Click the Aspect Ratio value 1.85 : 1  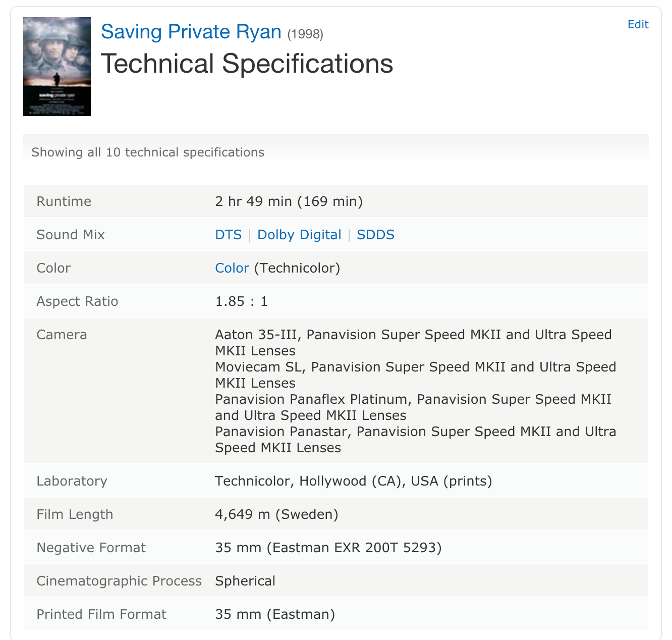241,301
